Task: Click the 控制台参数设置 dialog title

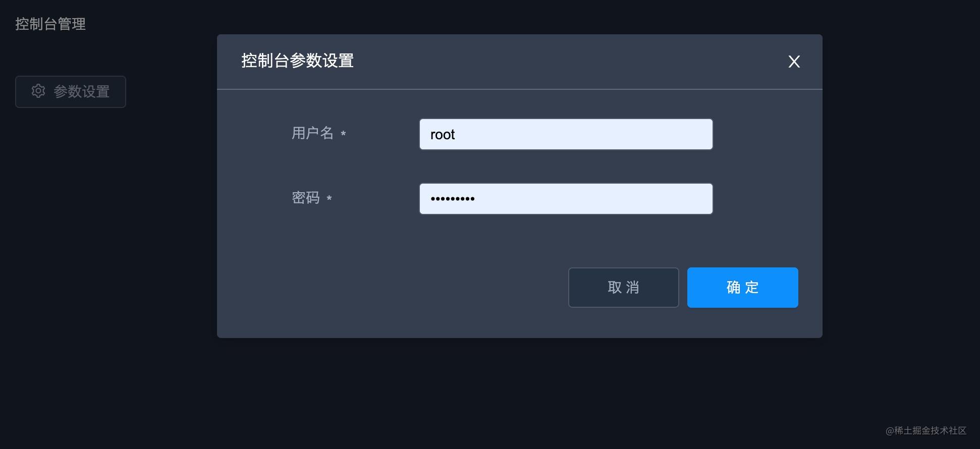Action: point(298,61)
